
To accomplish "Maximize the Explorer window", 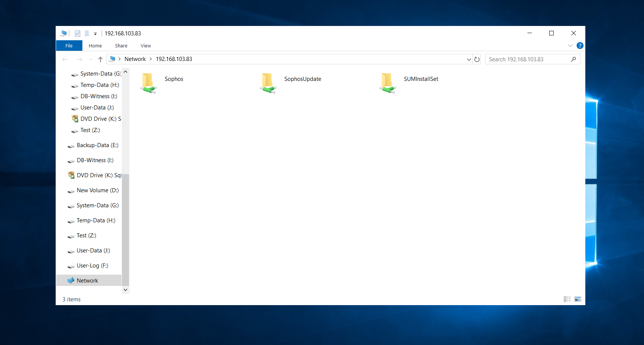I will coord(551,33).
